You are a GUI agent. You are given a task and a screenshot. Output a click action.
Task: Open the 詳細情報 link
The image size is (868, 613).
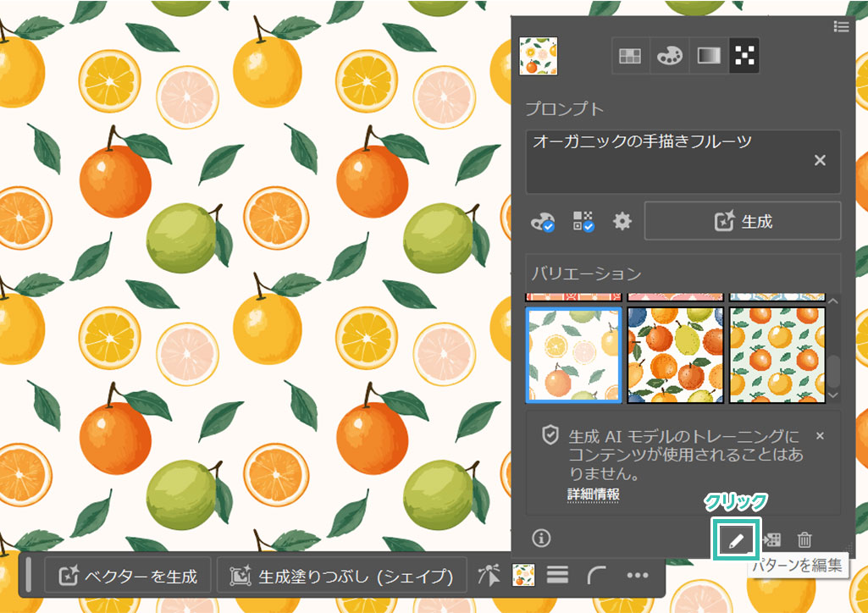tap(593, 494)
